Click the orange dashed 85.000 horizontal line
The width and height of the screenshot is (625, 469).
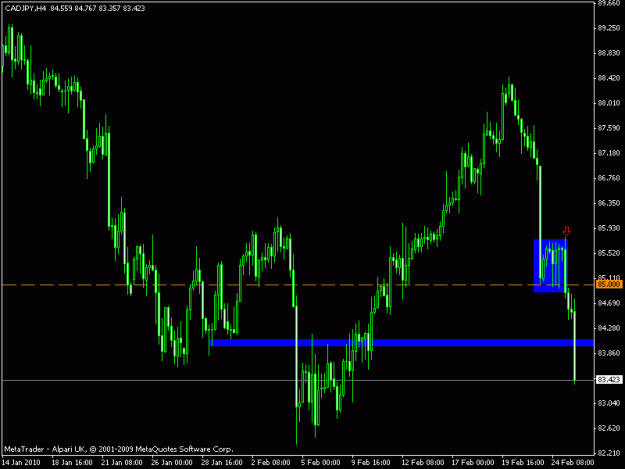click(x=298, y=285)
